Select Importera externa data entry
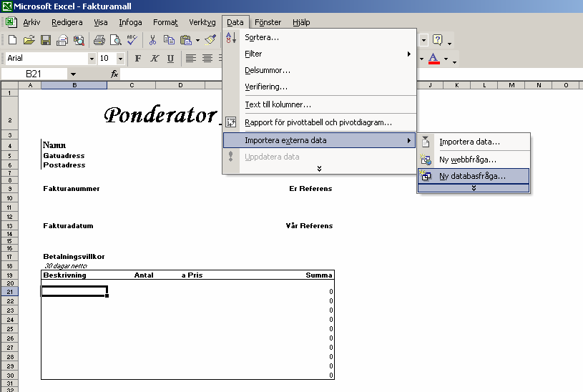The image size is (583, 392). (319, 140)
